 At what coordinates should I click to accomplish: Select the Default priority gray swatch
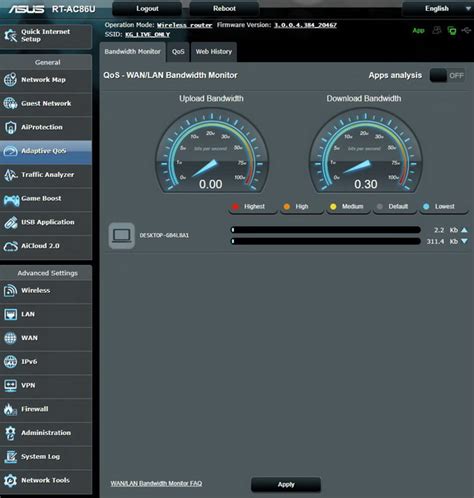coord(379,207)
